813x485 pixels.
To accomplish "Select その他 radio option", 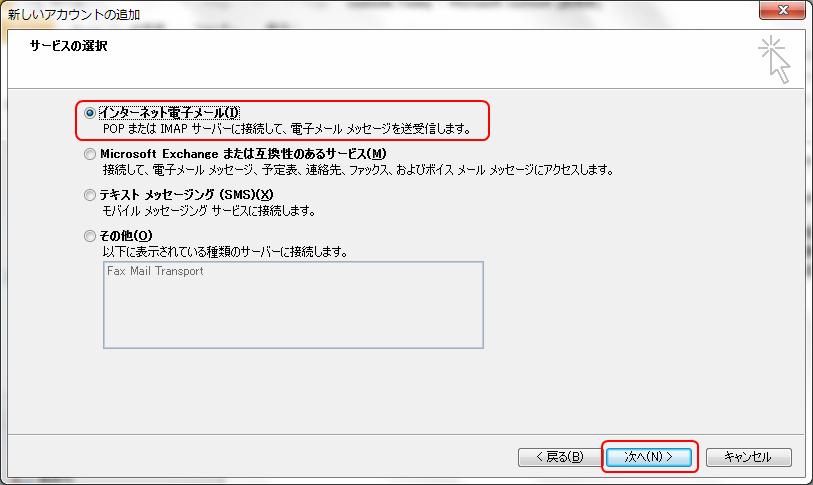I will (x=90, y=236).
